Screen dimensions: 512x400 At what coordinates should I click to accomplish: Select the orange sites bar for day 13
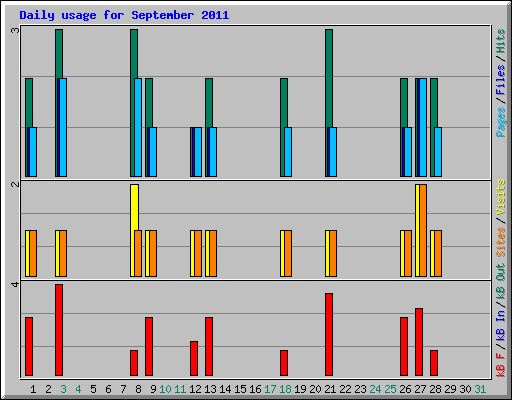[213, 253]
